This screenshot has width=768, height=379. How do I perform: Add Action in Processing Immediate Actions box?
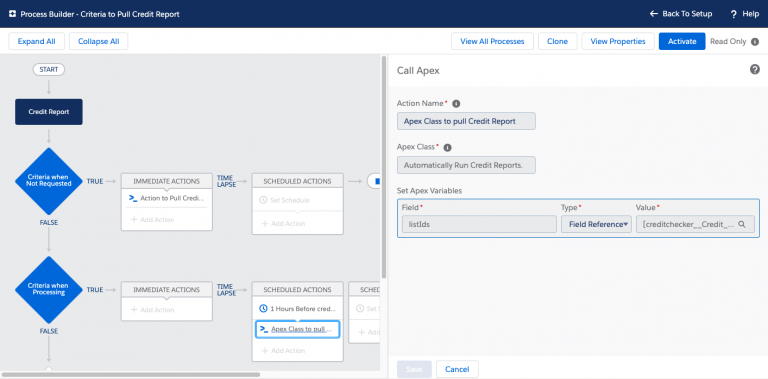pyautogui.click(x=152, y=310)
